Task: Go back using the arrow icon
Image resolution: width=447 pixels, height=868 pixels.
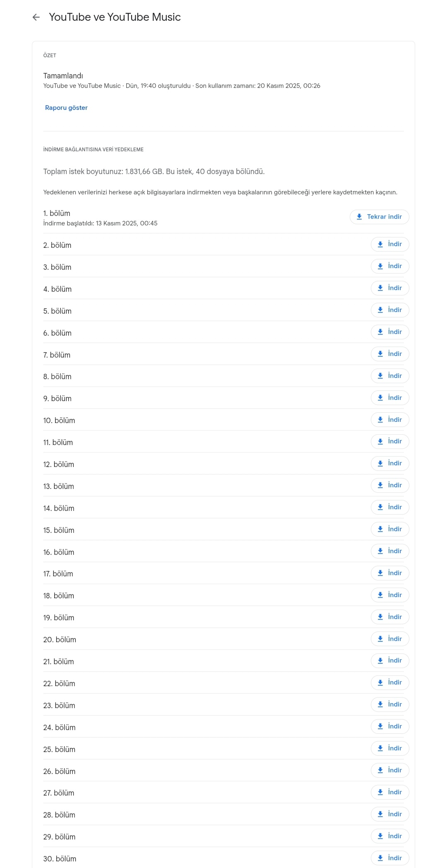Action: 36,17
